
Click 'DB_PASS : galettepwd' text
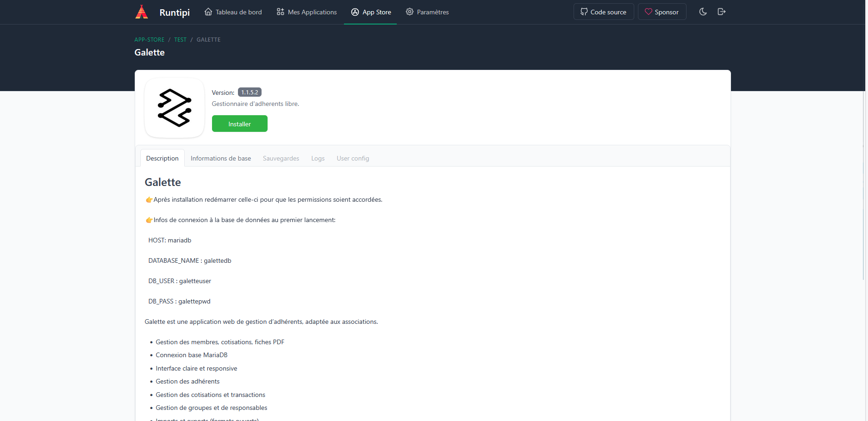coord(179,301)
